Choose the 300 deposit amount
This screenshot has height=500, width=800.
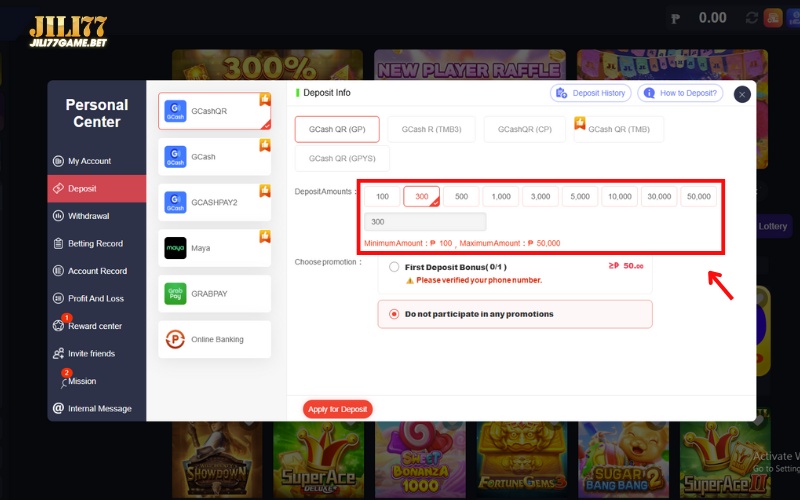(421, 196)
